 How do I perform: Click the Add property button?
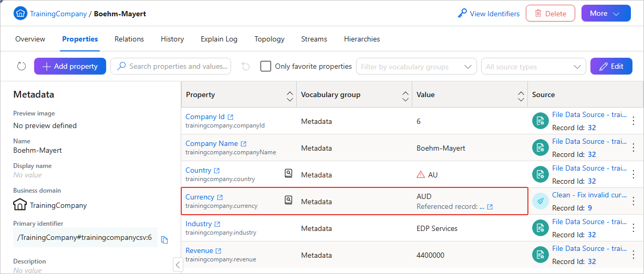pos(70,66)
